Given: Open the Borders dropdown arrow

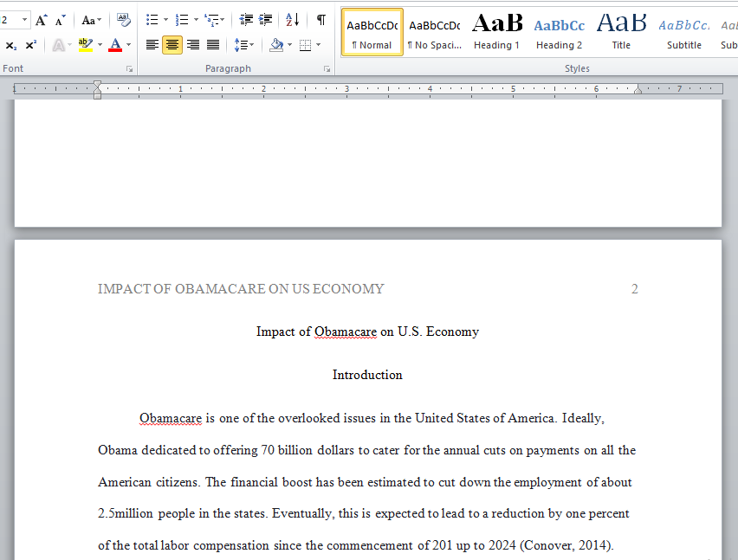Looking at the screenshot, I should coord(319,45).
